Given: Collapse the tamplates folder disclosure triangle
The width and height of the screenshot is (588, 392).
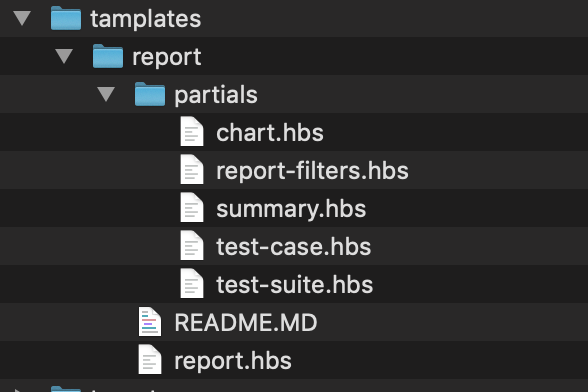Looking at the screenshot, I should point(22,18).
